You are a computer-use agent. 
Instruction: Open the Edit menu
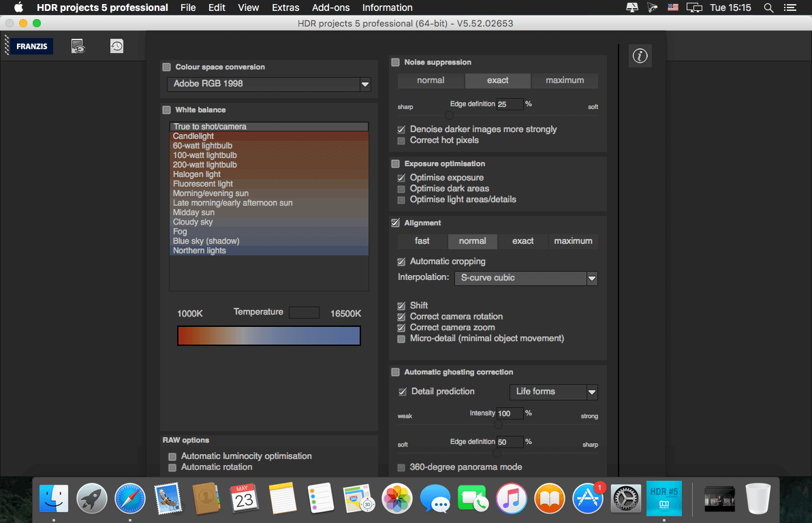coord(217,7)
